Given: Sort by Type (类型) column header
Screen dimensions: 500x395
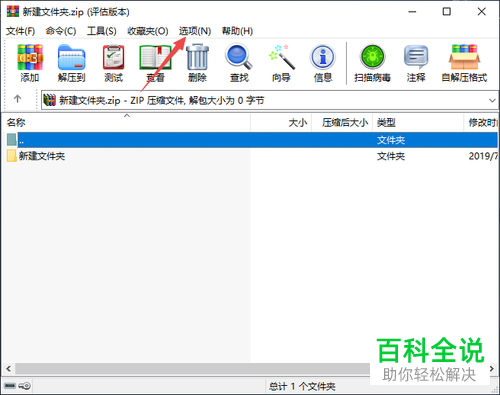Looking at the screenshot, I should pyautogui.click(x=418, y=123).
